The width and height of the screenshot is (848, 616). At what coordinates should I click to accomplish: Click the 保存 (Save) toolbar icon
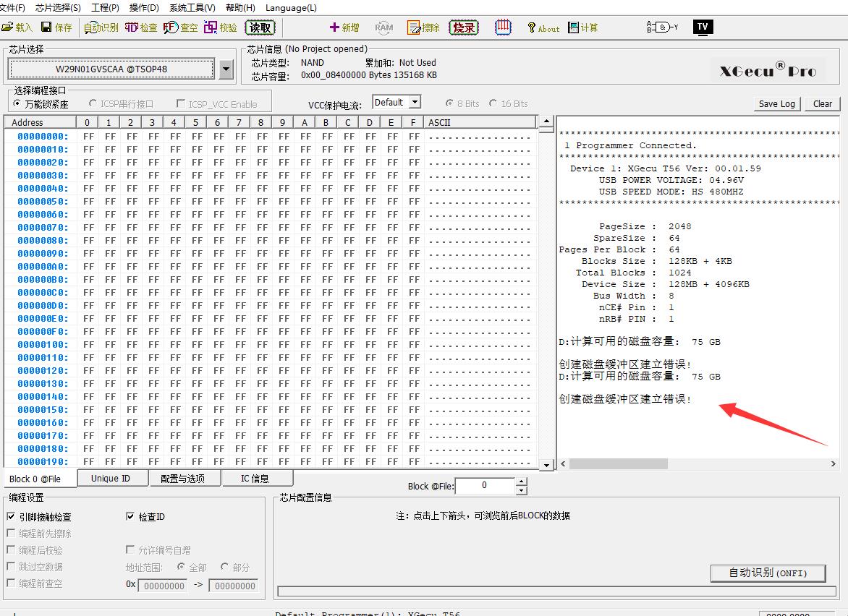tap(56, 27)
